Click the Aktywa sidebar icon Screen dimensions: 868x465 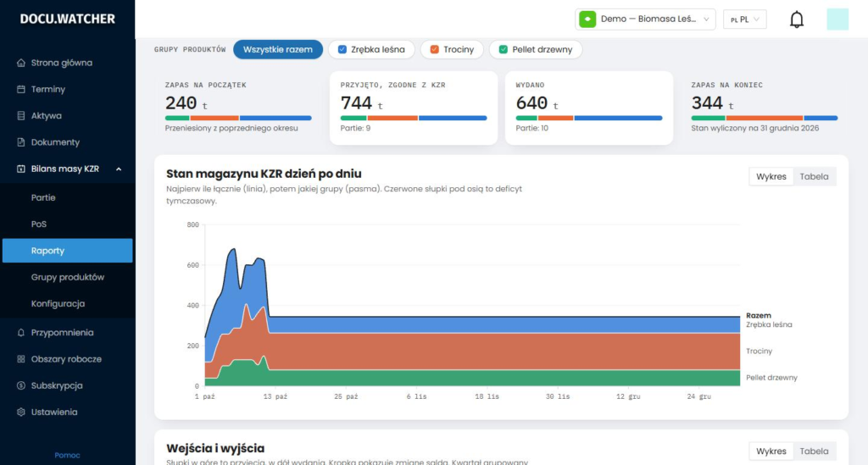click(21, 115)
